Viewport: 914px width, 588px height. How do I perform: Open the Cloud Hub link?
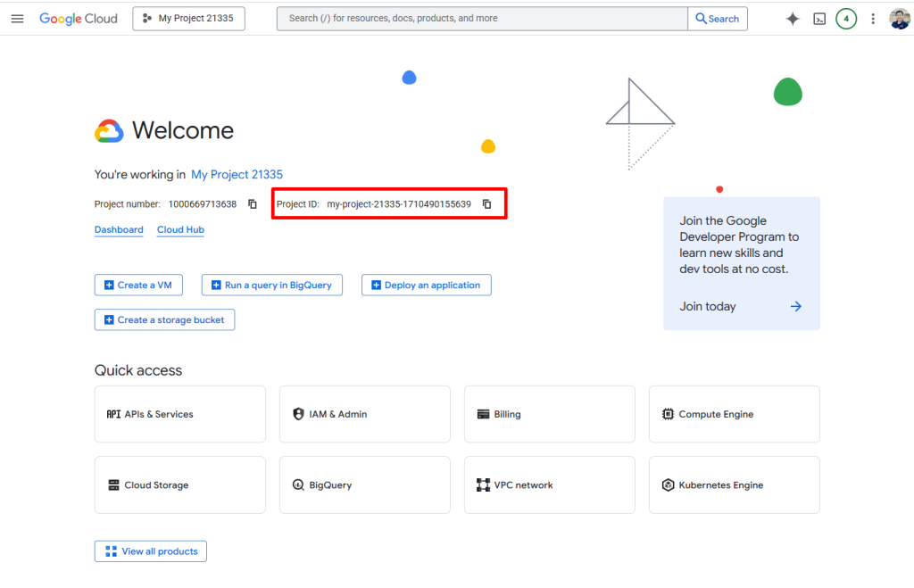[180, 229]
